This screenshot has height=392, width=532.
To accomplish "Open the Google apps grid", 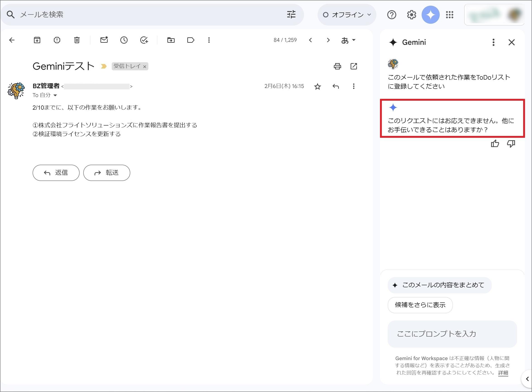I will coord(449,15).
